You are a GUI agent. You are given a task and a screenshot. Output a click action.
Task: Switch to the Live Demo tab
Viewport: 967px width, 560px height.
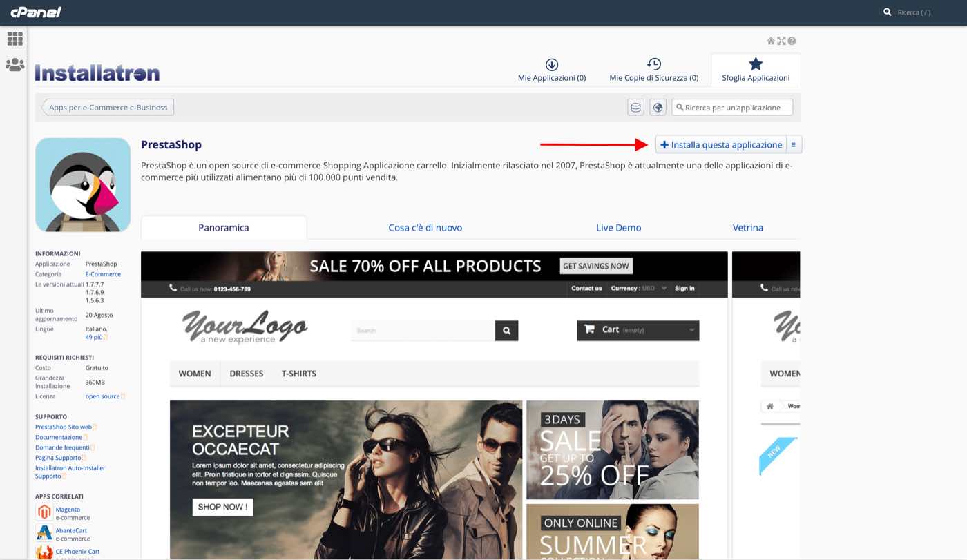point(619,227)
